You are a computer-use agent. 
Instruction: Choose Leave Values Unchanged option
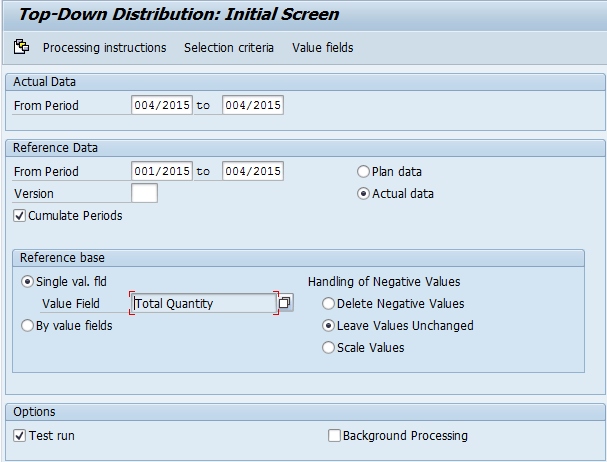[328, 326]
